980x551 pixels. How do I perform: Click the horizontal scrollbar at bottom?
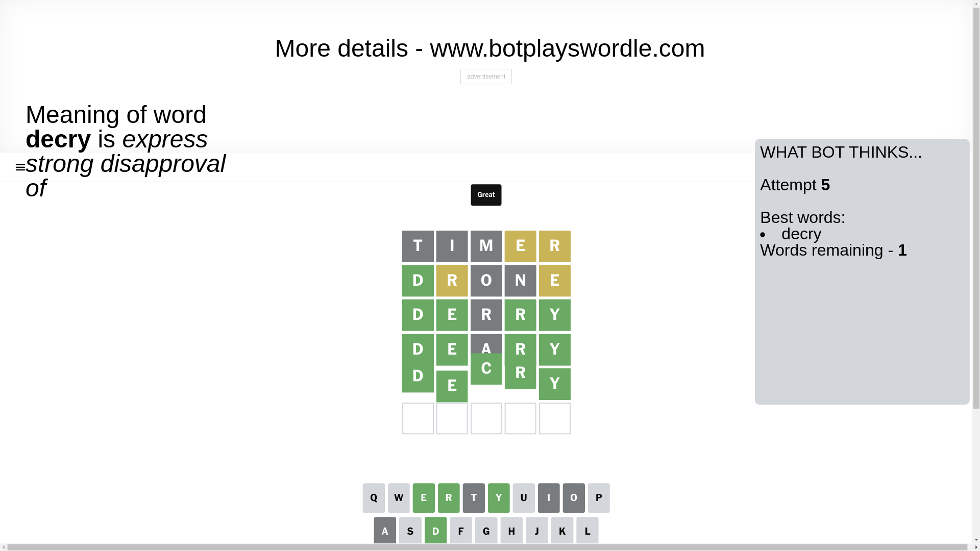(x=484, y=547)
